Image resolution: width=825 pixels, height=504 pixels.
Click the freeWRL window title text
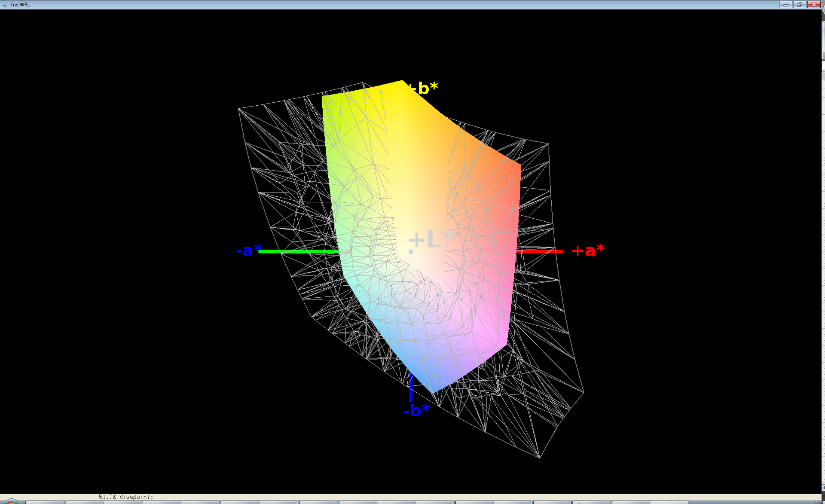[20, 5]
